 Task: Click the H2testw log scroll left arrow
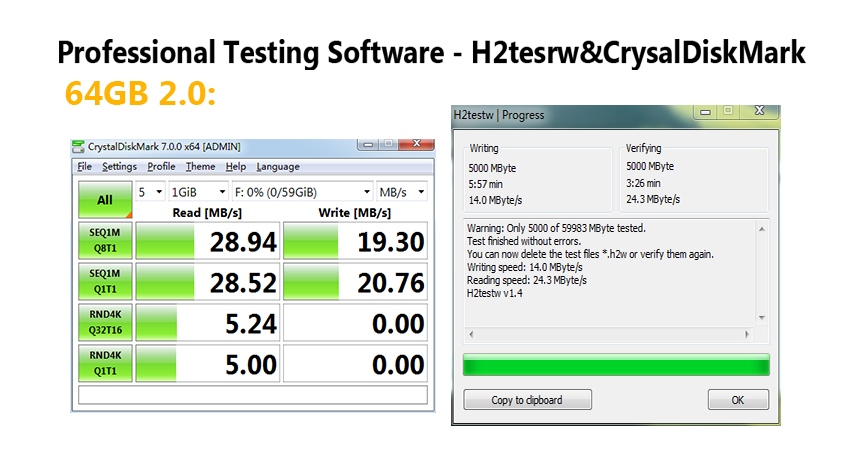(x=471, y=334)
